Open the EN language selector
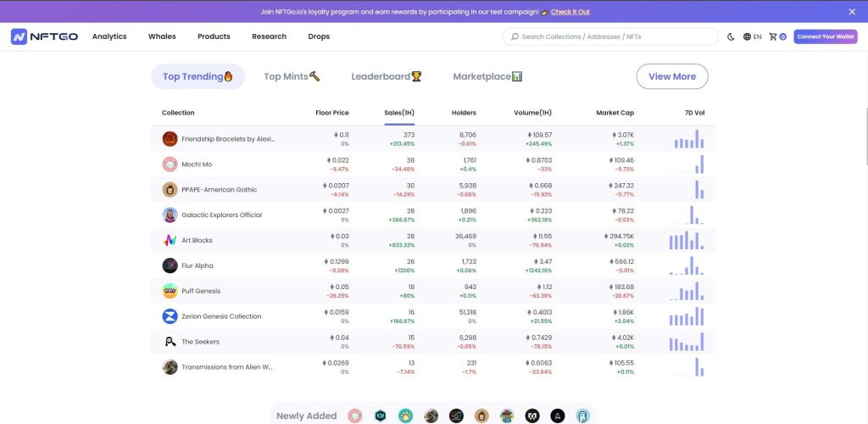The image size is (868, 424). pos(753,36)
